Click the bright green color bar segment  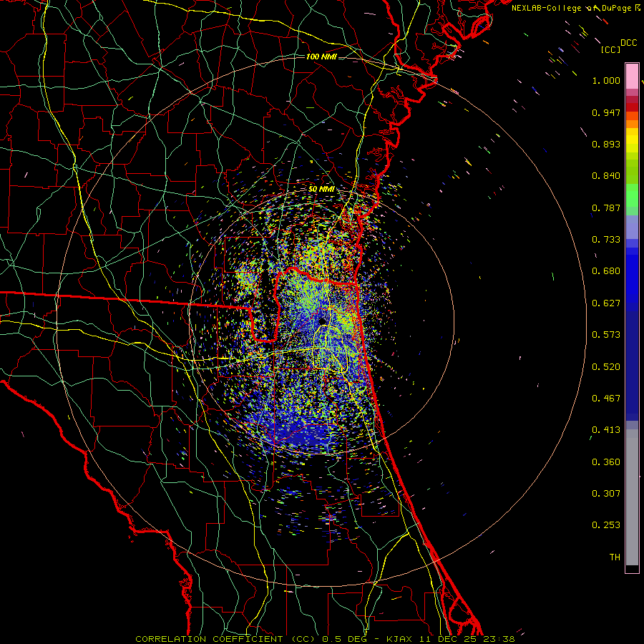click(x=632, y=196)
